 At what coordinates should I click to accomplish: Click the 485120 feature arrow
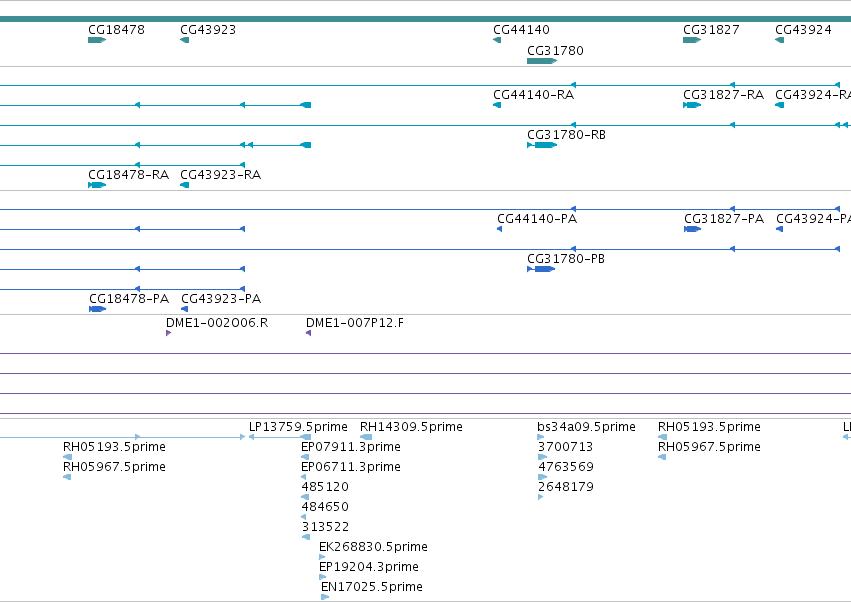(305, 497)
